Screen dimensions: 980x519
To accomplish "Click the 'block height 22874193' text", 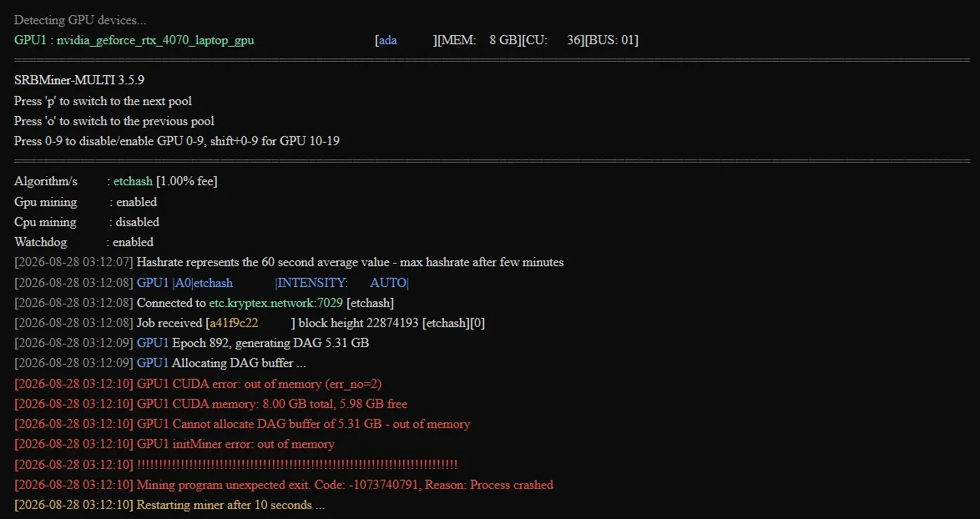I will point(359,323).
